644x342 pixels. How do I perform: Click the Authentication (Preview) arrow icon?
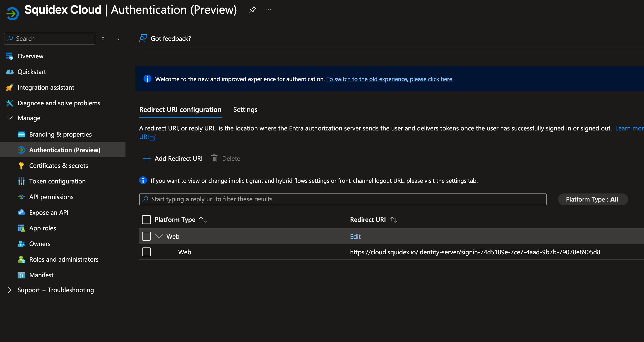[x=21, y=150]
